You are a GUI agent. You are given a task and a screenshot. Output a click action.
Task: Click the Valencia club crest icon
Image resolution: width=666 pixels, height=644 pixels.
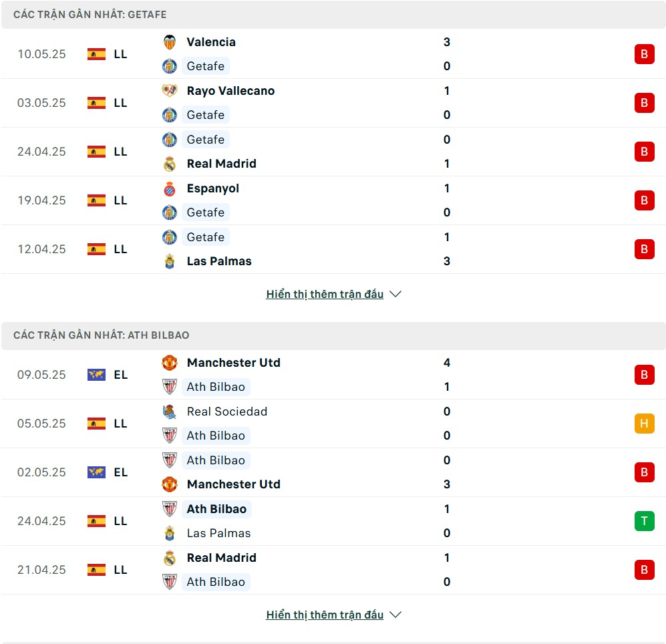170,42
